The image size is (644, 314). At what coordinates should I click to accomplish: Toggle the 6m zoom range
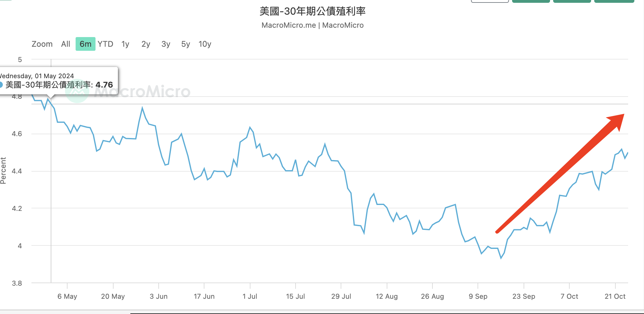click(x=85, y=44)
